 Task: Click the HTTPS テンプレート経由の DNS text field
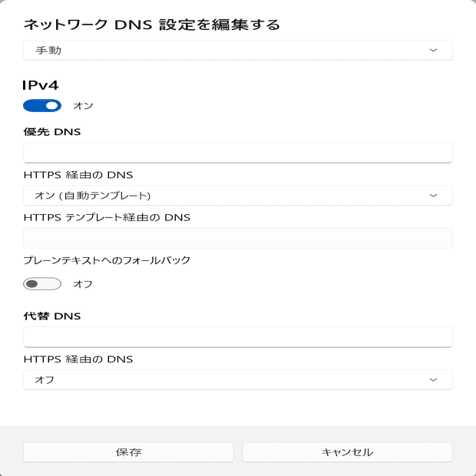click(x=237, y=238)
